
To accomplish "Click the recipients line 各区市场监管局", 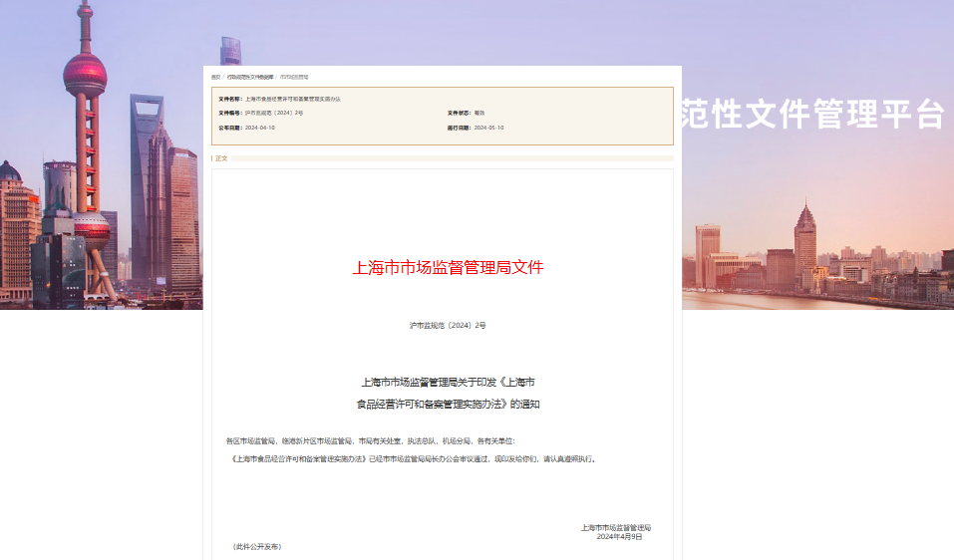I will tap(371, 440).
